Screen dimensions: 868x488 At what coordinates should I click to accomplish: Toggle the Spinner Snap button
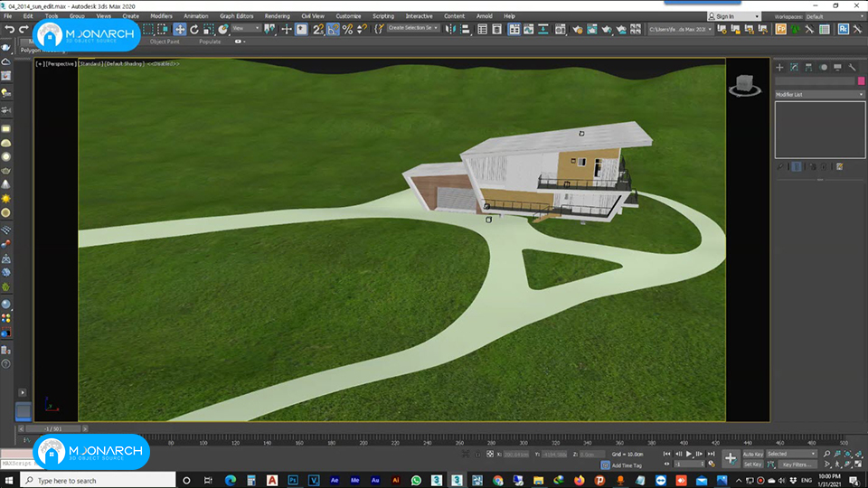362,29
